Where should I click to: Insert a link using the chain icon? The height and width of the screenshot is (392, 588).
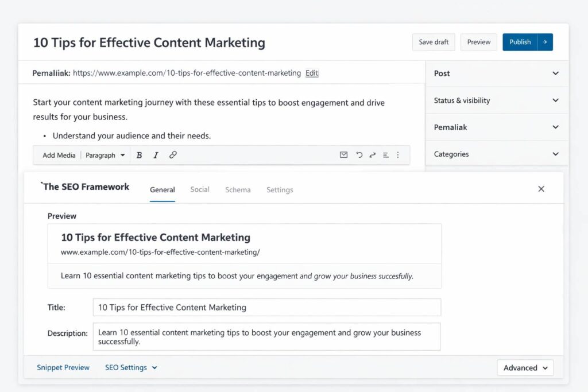[x=173, y=155]
